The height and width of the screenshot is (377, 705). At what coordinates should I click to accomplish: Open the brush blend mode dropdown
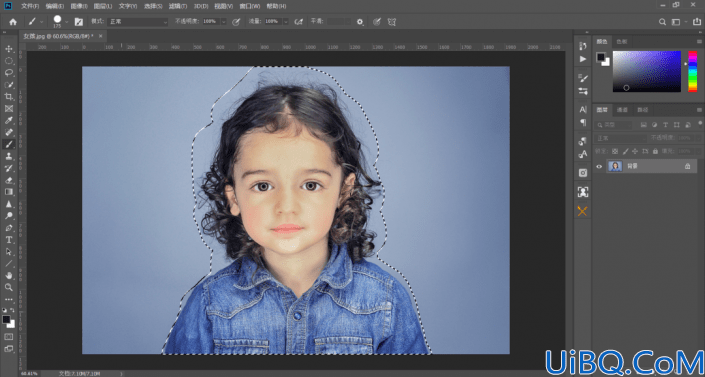pyautogui.click(x=137, y=22)
